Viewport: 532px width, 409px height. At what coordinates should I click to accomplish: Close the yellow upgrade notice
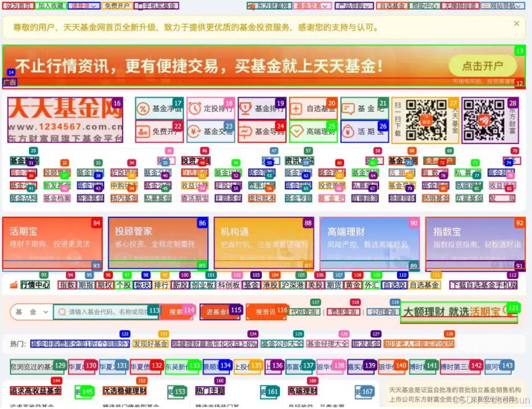click(x=517, y=23)
